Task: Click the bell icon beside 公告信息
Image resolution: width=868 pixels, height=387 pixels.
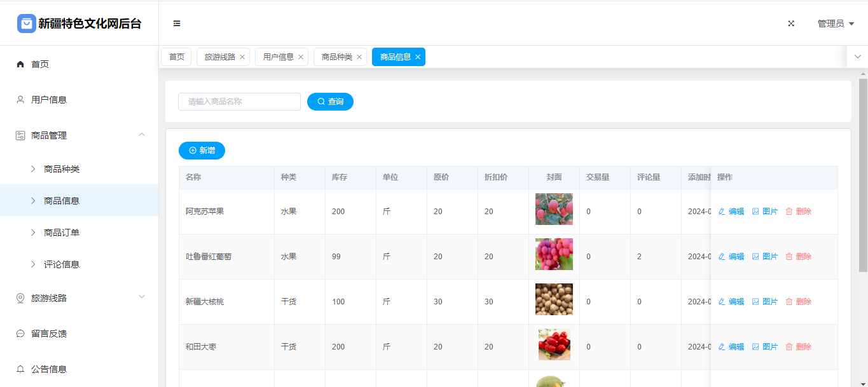Action: [x=20, y=369]
